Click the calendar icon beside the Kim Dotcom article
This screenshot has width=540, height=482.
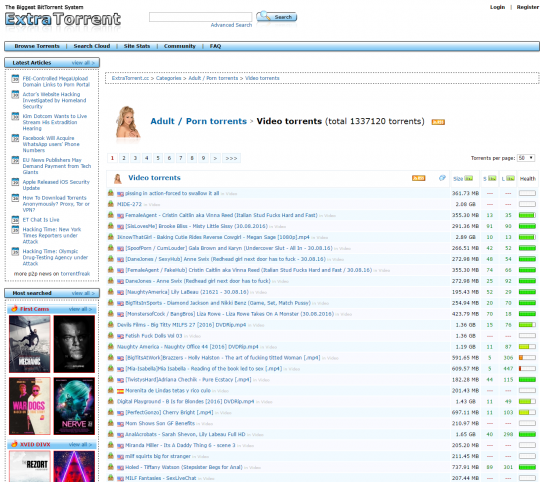pos(15,116)
